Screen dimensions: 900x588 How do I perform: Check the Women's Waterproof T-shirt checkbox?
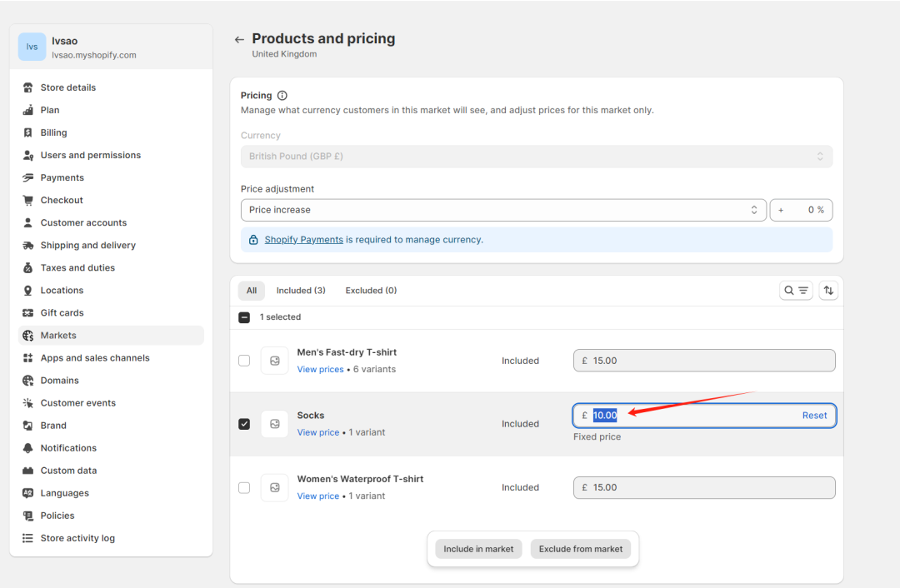tap(244, 487)
